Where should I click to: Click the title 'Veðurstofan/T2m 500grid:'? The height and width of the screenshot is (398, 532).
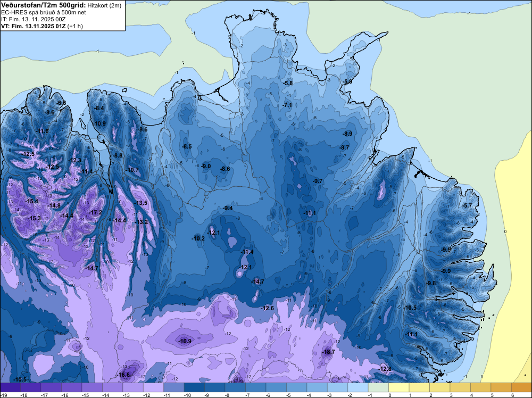[44, 5]
